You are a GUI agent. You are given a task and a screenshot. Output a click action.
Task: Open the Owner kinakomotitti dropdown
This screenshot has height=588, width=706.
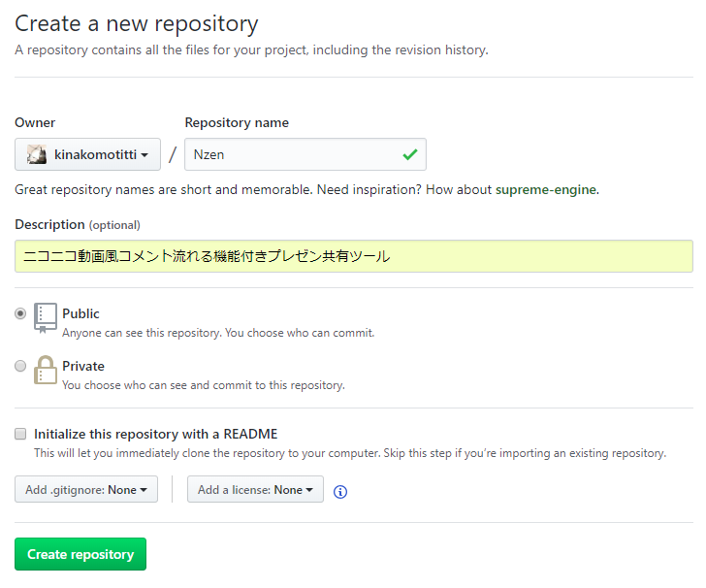click(87, 154)
